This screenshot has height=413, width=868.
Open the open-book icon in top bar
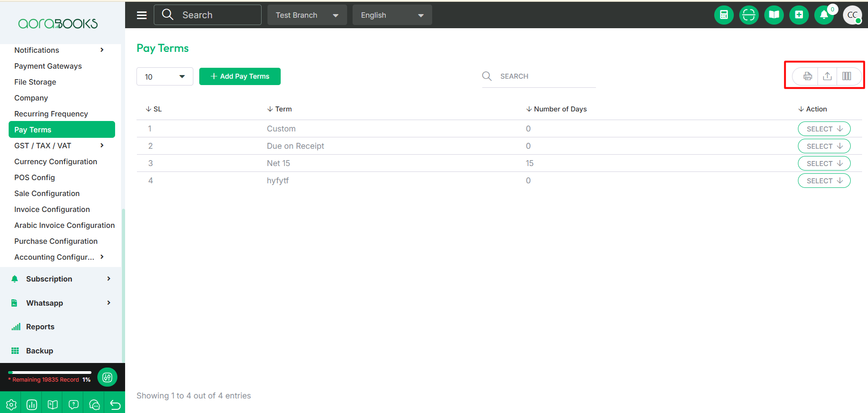tap(774, 15)
